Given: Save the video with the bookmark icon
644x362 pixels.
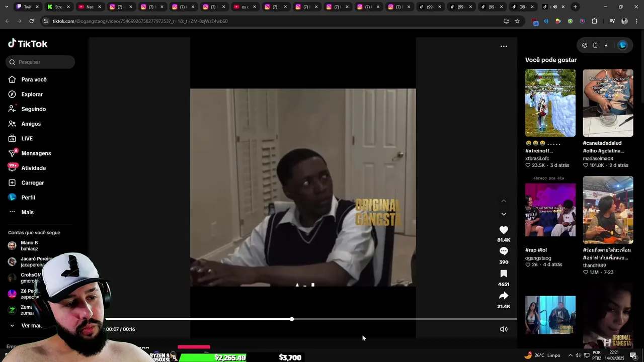Looking at the screenshot, I should coord(504,274).
